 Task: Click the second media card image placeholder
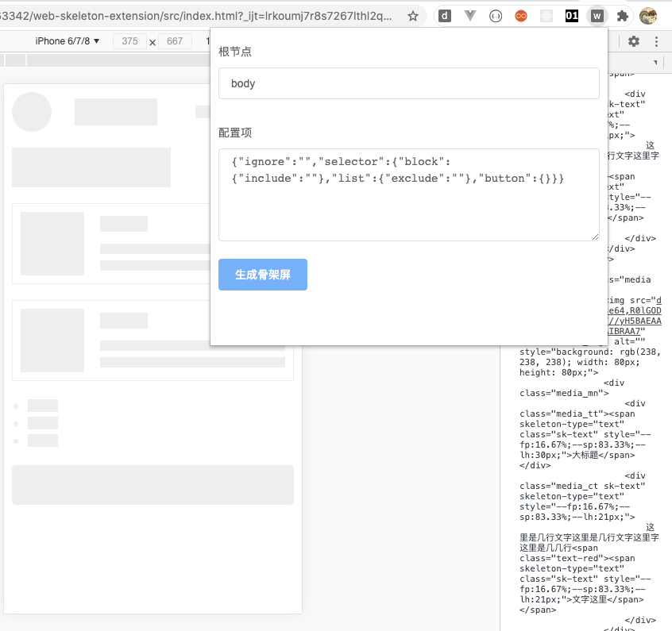click(52, 341)
